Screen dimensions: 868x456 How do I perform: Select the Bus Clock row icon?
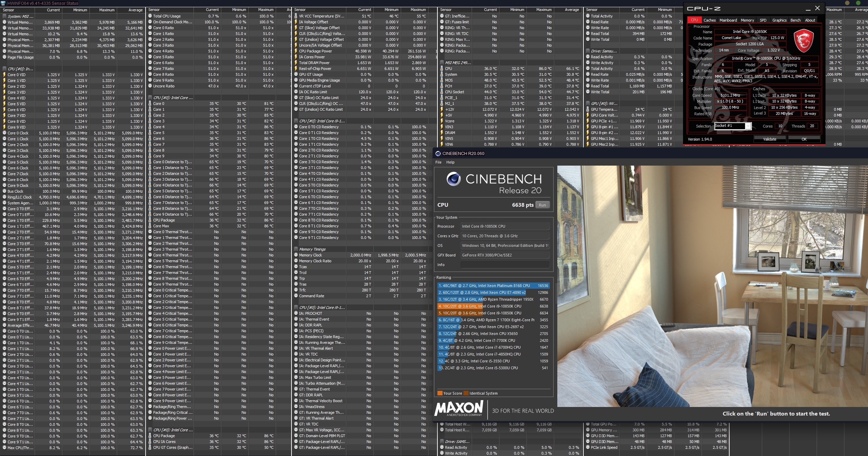[4, 191]
